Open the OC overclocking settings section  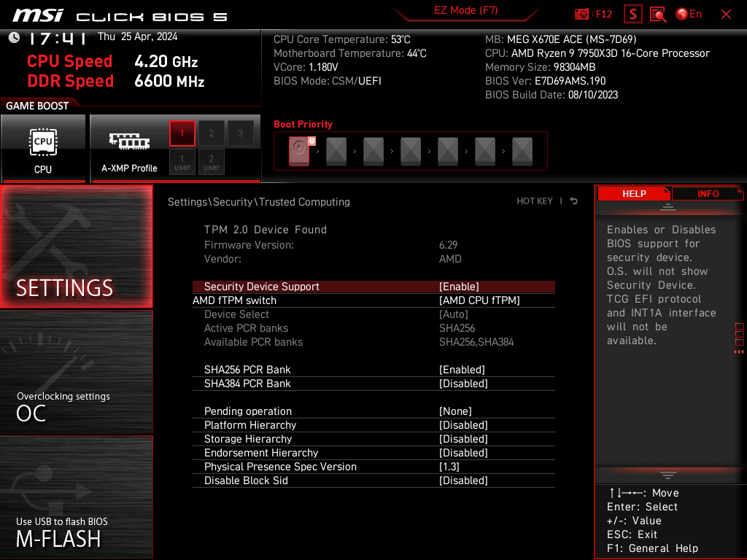pyautogui.click(x=76, y=373)
